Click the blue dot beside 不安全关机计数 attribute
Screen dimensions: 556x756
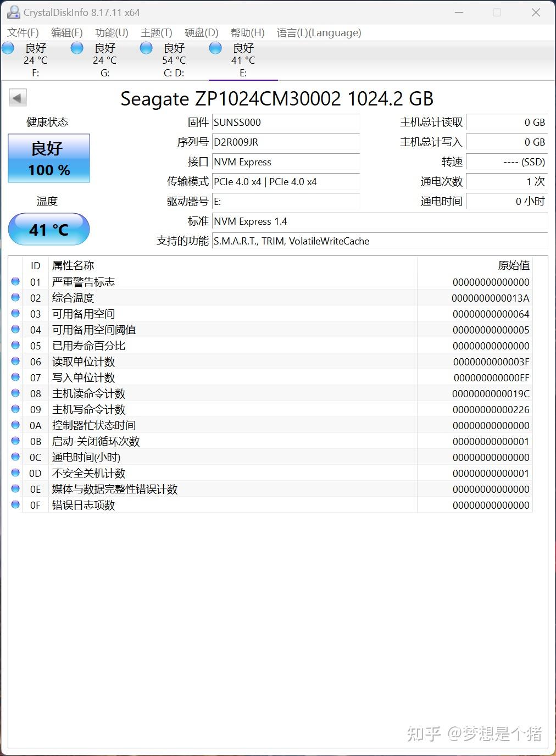tap(15, 473)
